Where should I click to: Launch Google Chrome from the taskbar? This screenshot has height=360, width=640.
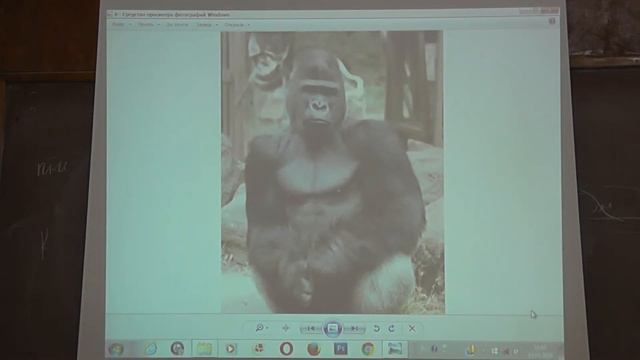[x=368, y=349]
